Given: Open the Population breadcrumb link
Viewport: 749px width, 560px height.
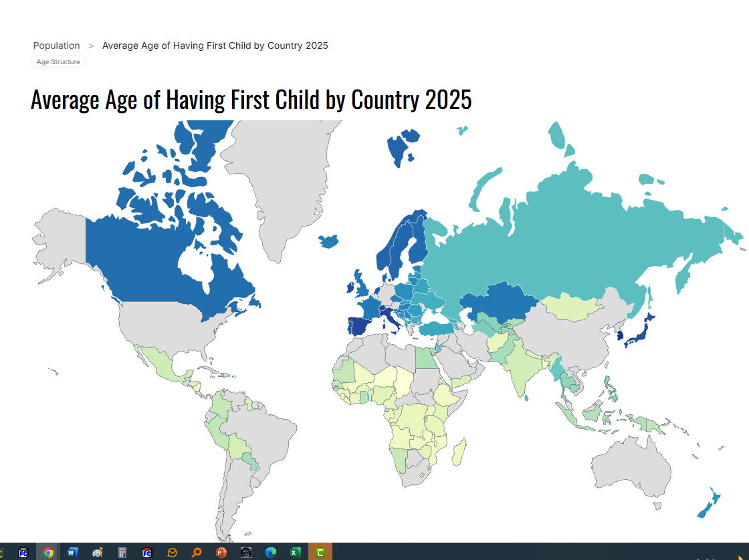Looking at the screenshot, I should pyautogui.click(x=56, y=45).
